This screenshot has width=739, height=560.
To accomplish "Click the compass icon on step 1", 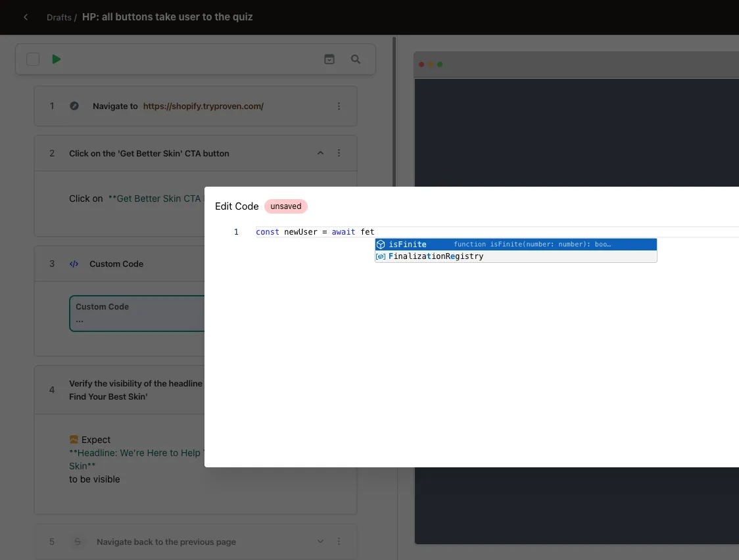I will click(74, 106).
